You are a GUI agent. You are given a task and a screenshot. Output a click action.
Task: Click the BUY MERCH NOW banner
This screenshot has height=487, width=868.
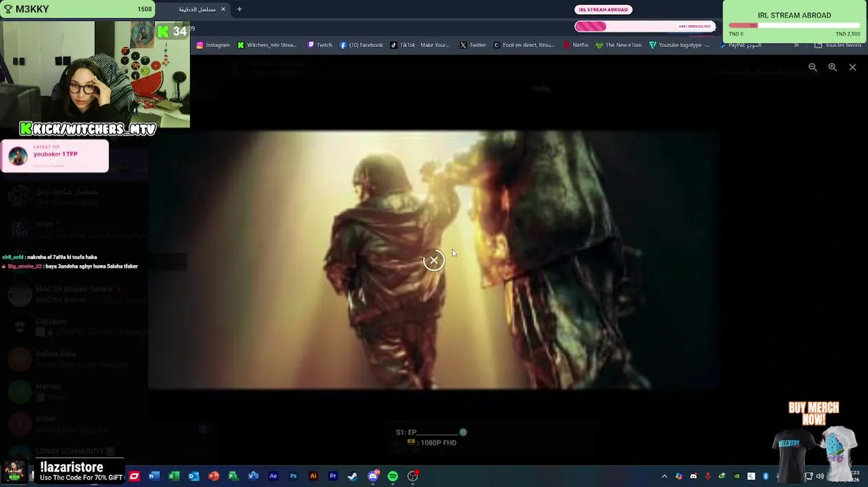click(x=813, y=413)
